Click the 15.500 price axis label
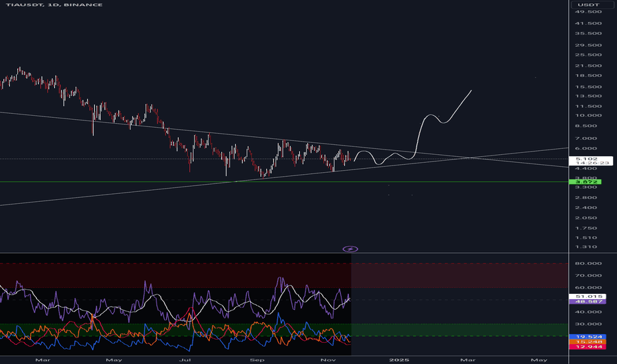This screenshot has width=617, height=364. 589,87
